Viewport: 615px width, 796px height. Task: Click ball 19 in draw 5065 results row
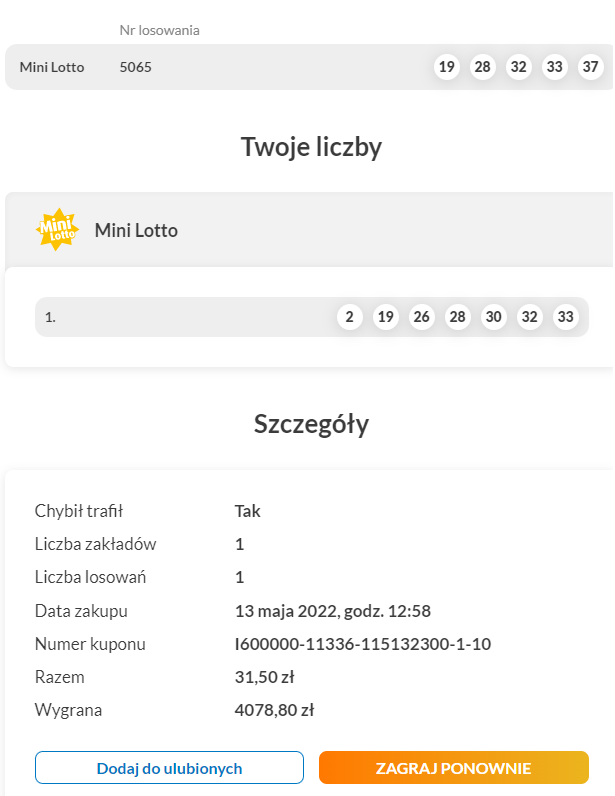(x=446, y=67)
